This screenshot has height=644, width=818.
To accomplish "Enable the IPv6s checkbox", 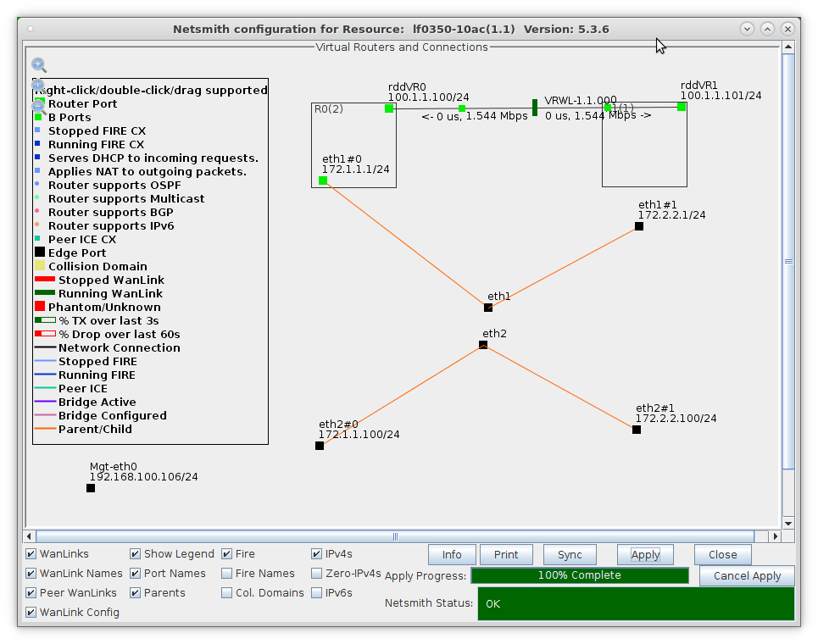I will 317,593.
